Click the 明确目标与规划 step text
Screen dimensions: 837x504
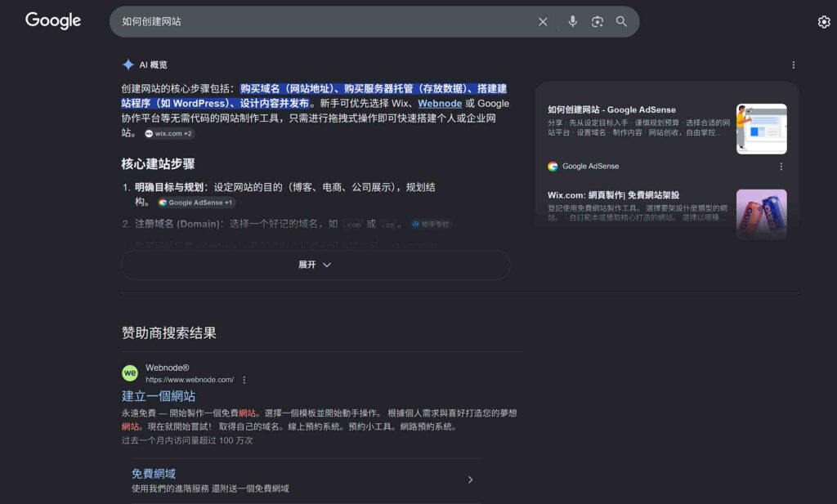(168, 187)
